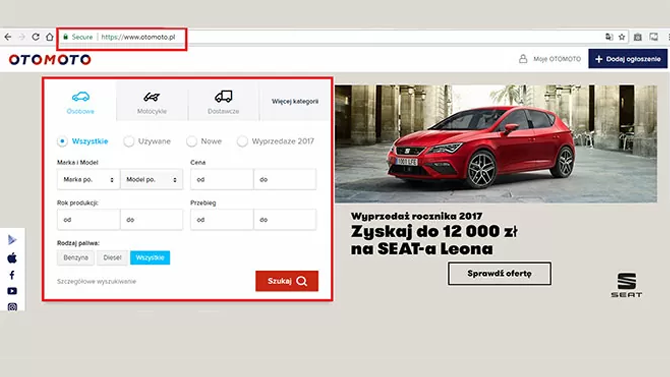This screenshot has height=377, width=670.
Task: Open the Instagram icon in side bar
Action: pyautogui.click(x=12, y=307)
